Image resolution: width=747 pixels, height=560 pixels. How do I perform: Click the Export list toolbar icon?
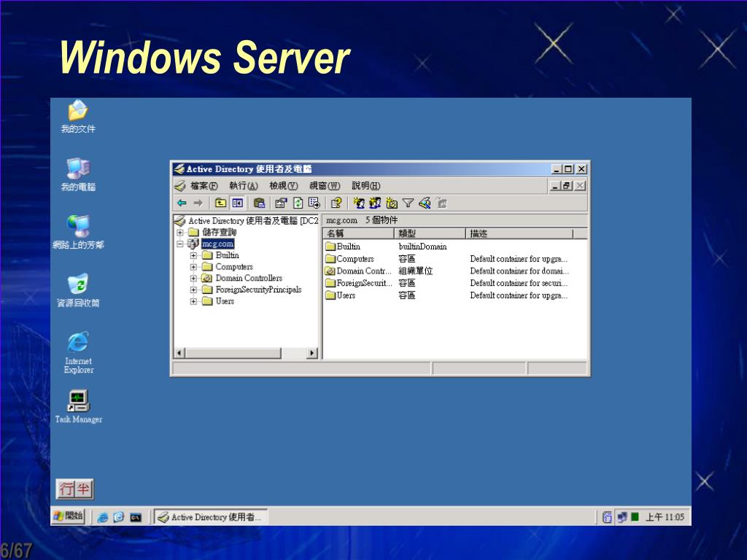[314, 203]
